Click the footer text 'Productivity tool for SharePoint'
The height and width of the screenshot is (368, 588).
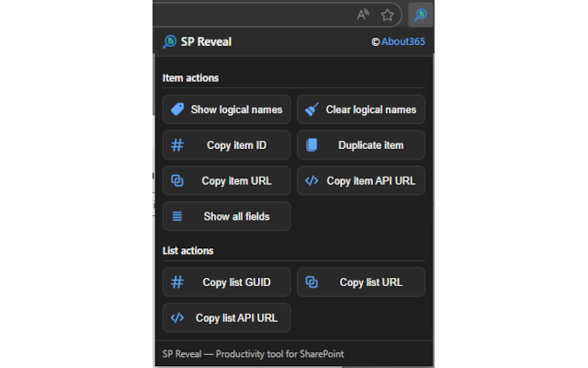pos(279,354)
